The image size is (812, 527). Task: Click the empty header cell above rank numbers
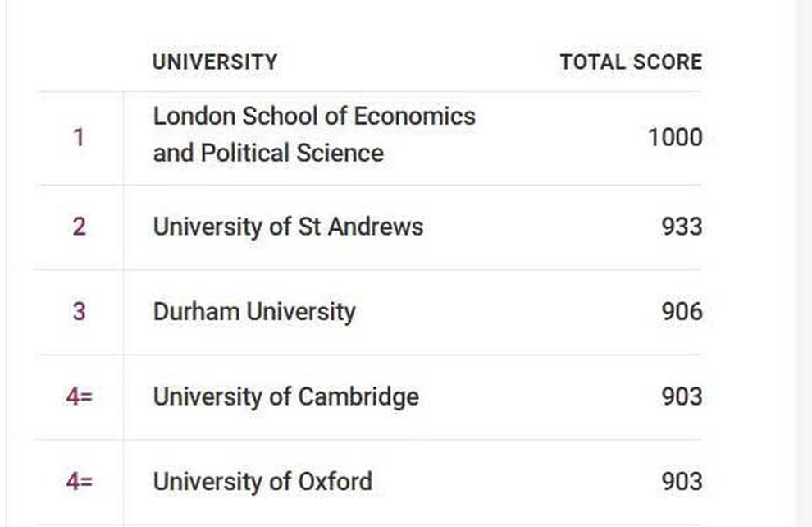point(79,62)
